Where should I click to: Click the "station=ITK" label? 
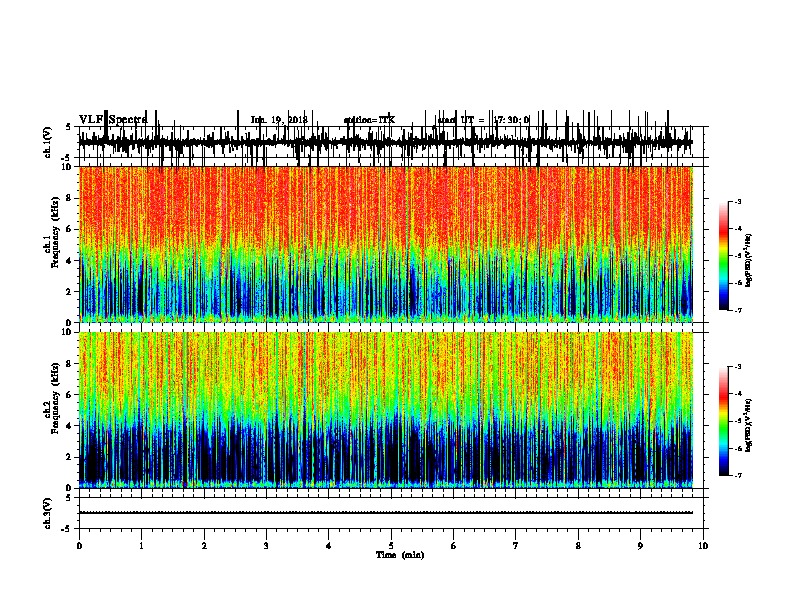pyautogui.click(x=369, y=120)
